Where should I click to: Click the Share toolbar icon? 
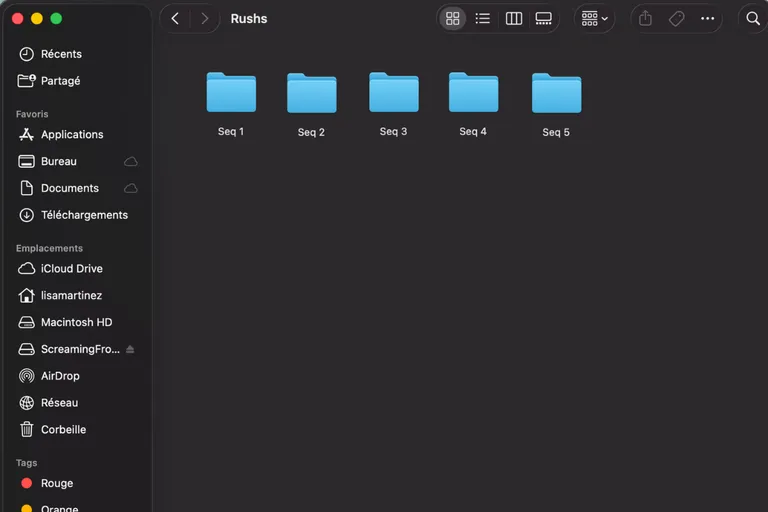point(646,19)
